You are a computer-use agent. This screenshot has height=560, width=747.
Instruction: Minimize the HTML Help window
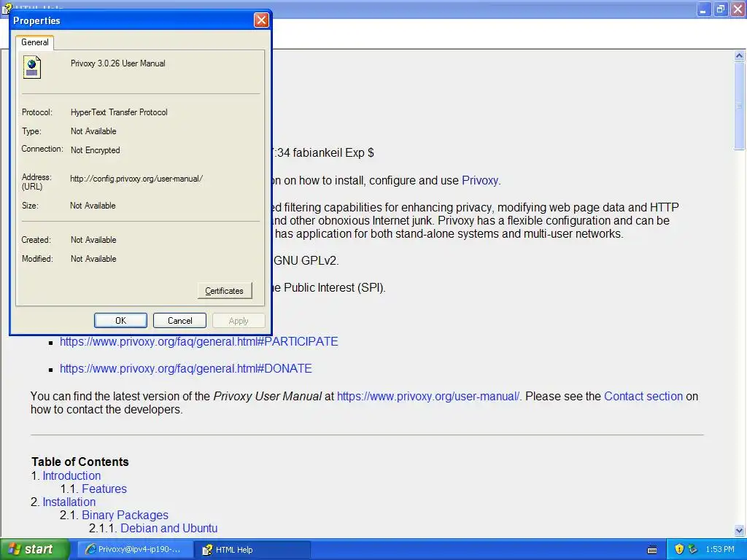tap(704, 9)
